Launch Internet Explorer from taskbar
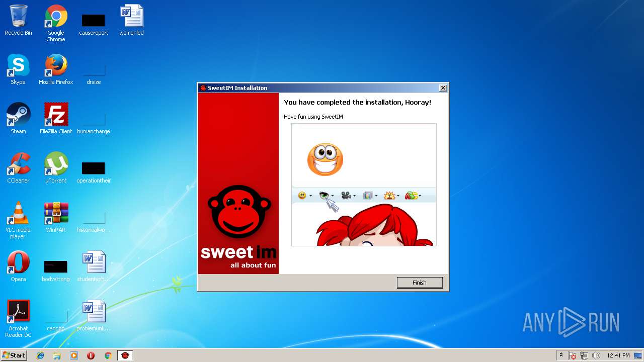644x362 pixels. tap(40, 355)
